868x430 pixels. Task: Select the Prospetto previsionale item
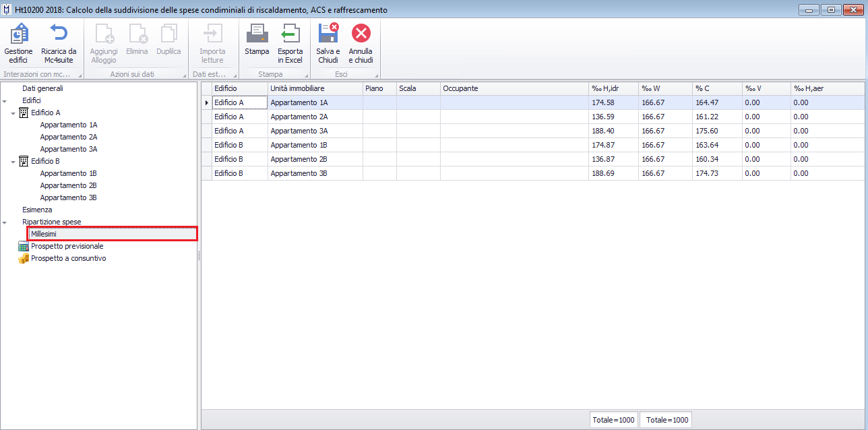click(x=67, y=246)
